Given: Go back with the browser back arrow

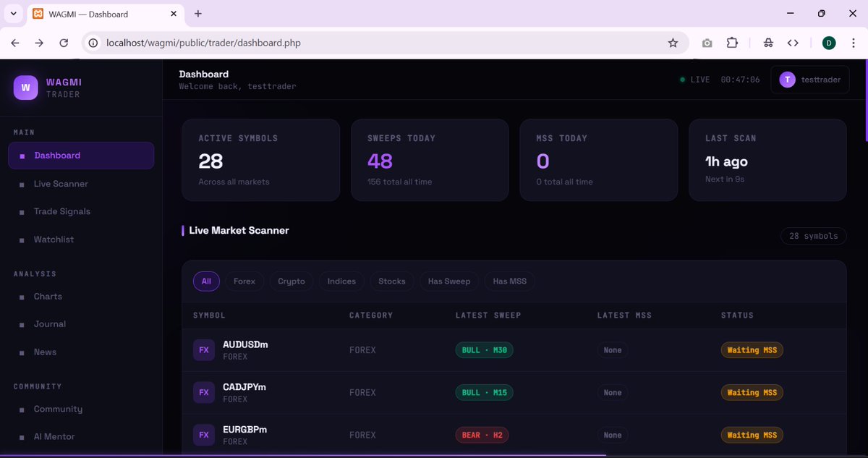Looking at the screenshot, I should tap(15, 43).
